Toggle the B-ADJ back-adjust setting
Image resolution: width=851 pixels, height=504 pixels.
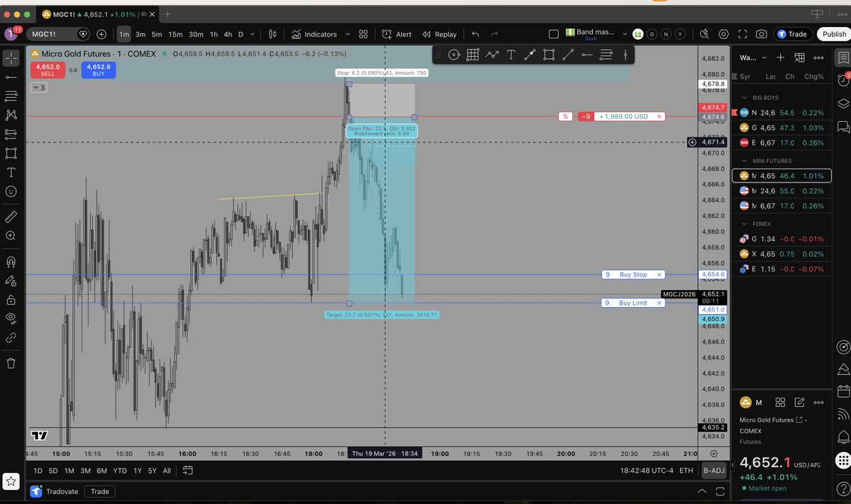pos(713,471)
